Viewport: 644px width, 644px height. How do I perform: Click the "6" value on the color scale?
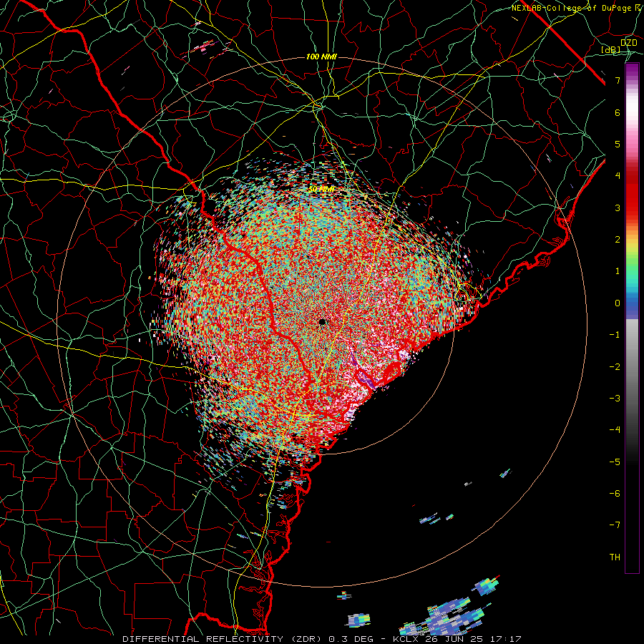click(618, 112)
